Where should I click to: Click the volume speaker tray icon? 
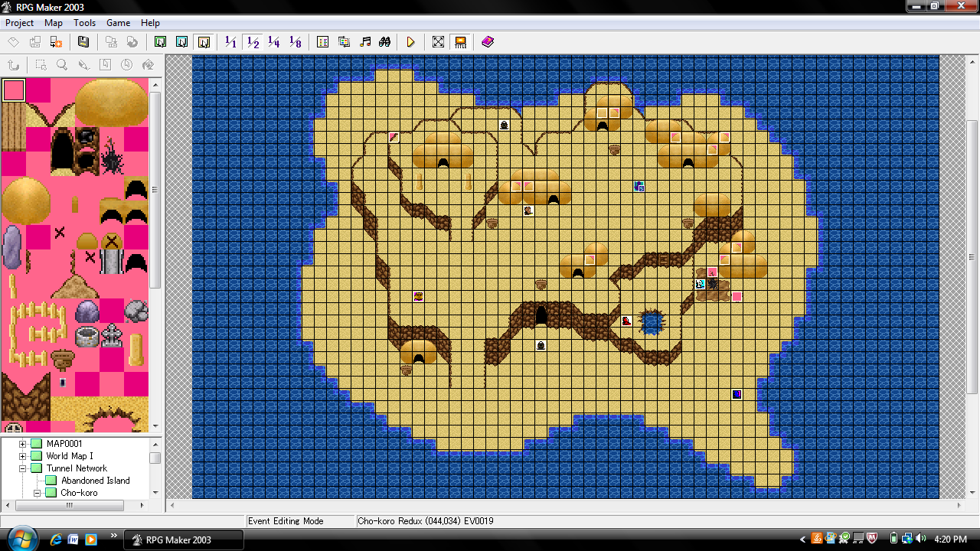[920, 539]
